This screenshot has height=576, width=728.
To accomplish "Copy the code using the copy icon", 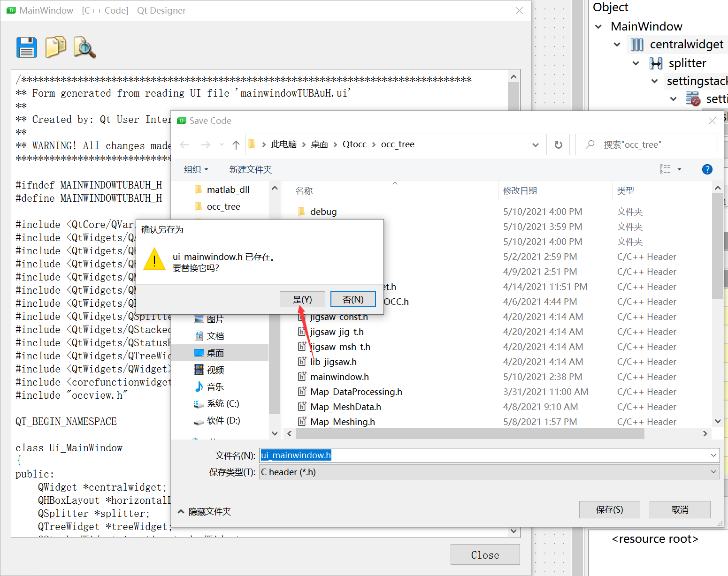I will [56, 47].
